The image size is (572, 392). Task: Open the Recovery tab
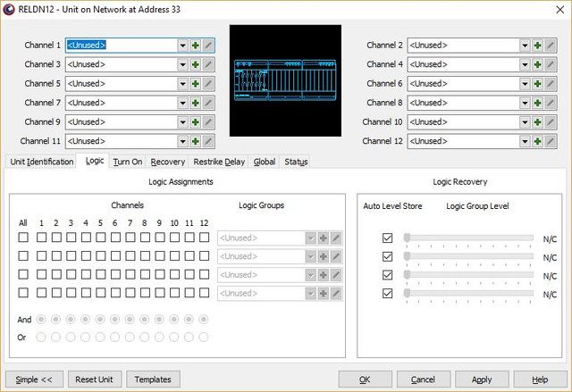[167, 162]
